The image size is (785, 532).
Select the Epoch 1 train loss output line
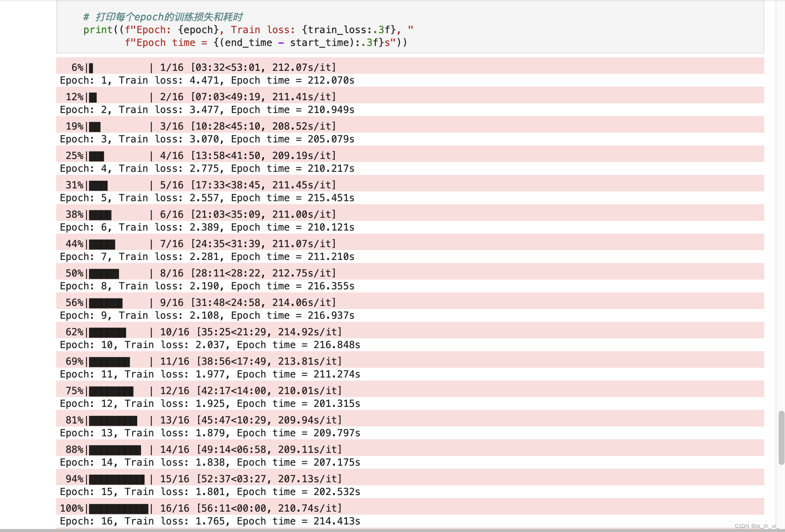[207, 80]
